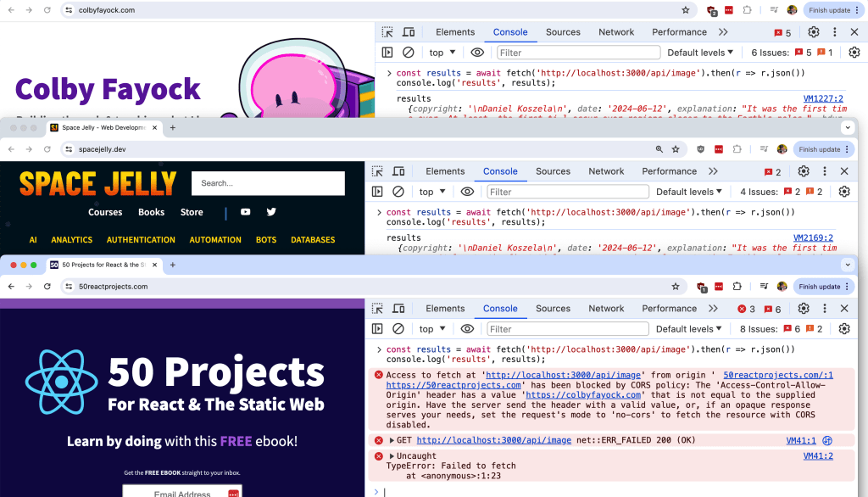Open extensions puzzle icon in 50reactprojects window

pyautogui.click(x=737, y=287)
